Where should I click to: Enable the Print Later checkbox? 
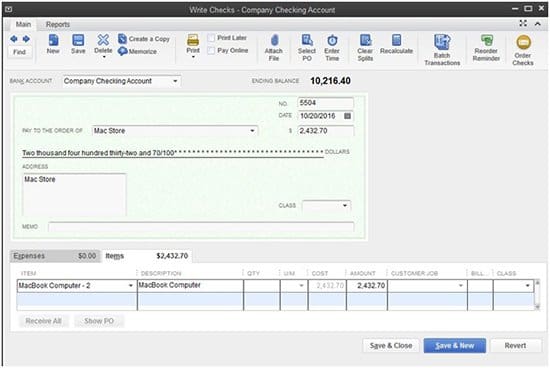[211, 38]
